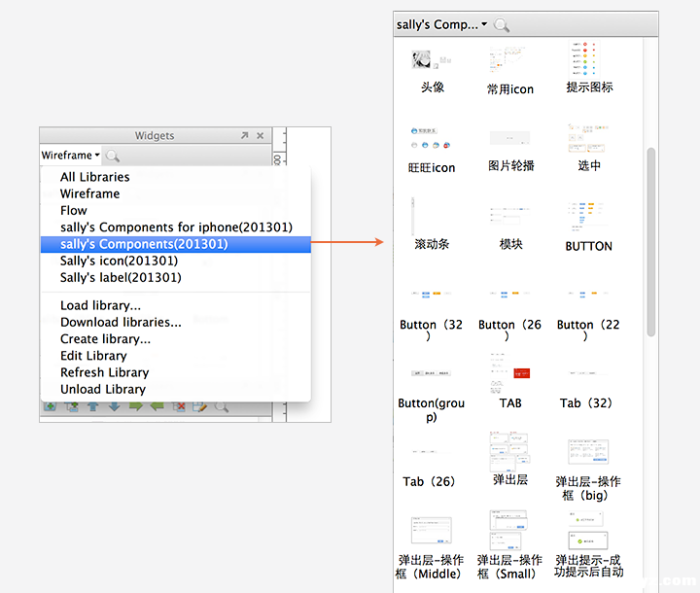Click the search icon beside sally's Comp dropdown
700x593 pixels.
click(x=502, y=25)
